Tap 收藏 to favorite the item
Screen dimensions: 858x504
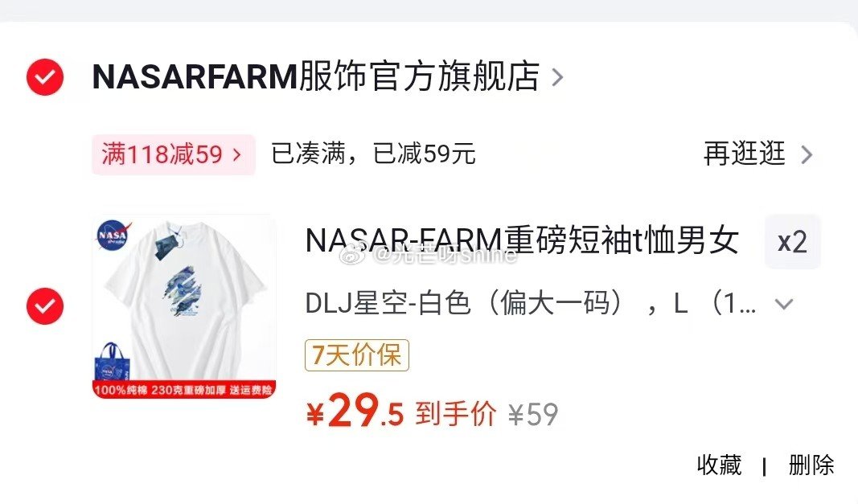coord(720,465)
